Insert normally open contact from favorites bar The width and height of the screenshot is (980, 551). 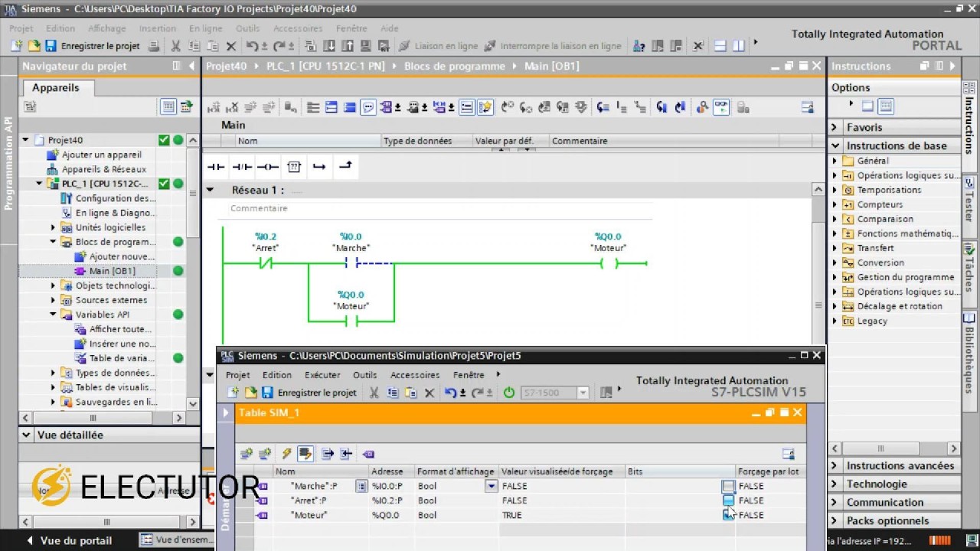click(x=216, y=166)
